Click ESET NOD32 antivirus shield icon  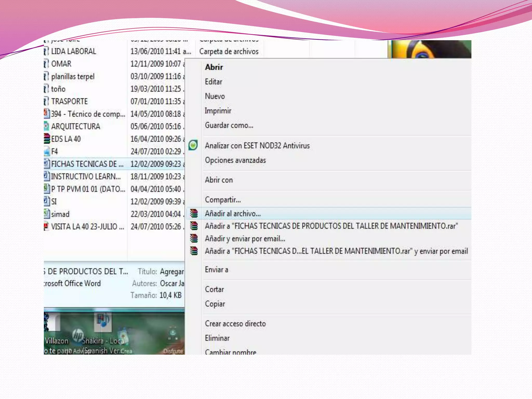193,145
